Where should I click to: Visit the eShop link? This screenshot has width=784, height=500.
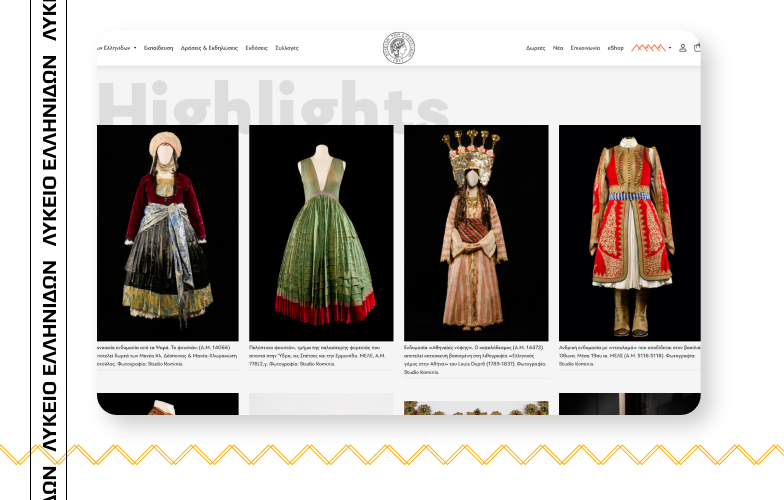click(x=616, y=48)
